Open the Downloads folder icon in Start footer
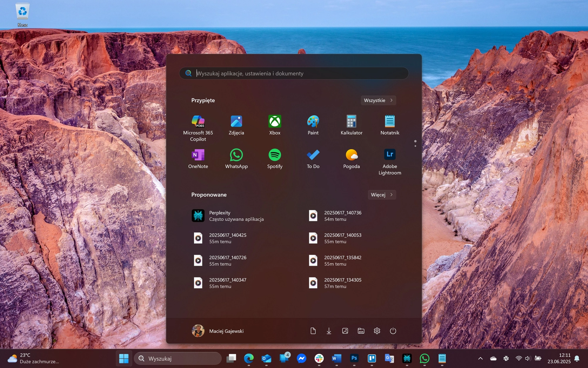This screenshot has width=588, height=368. (x=329, y=331)
